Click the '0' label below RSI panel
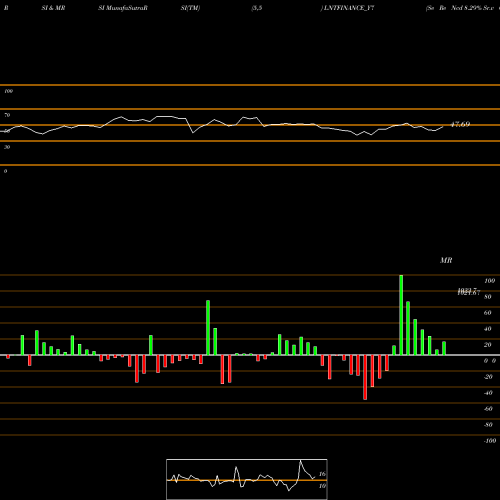The height and width of the screenshot is (500, 500). [x=5, y=171]
